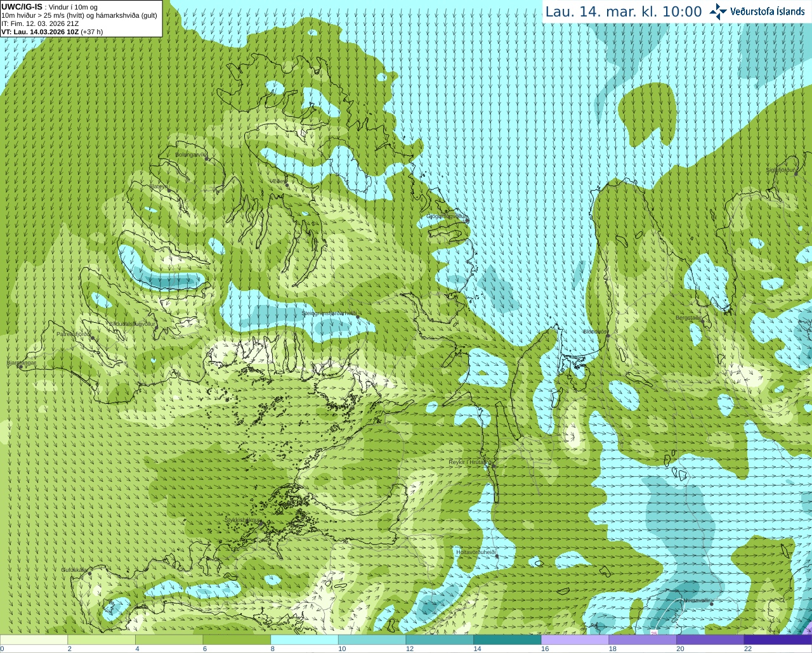Image resolution: width=812 pixels, height=653 pixels.
Task: Select the 14–16 m/s dark teal legend swatch
Action: (x=507, y=640)
